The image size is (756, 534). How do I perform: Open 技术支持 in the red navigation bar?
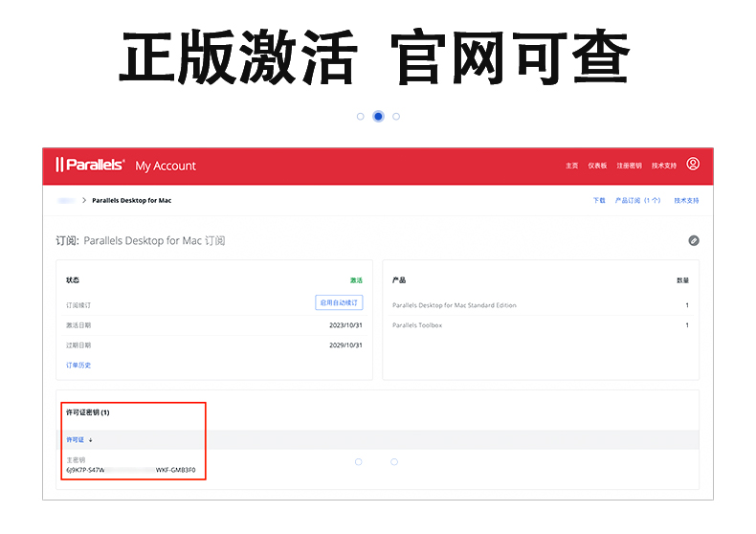pyautogui.click(x=664, y=166)
